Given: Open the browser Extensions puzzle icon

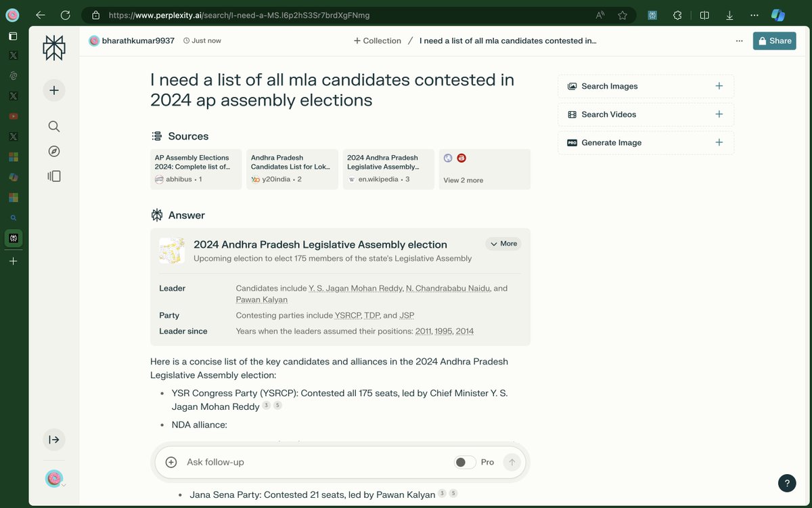Looking at the screenshot, I should pyautogui.click(x=677, y=15).
